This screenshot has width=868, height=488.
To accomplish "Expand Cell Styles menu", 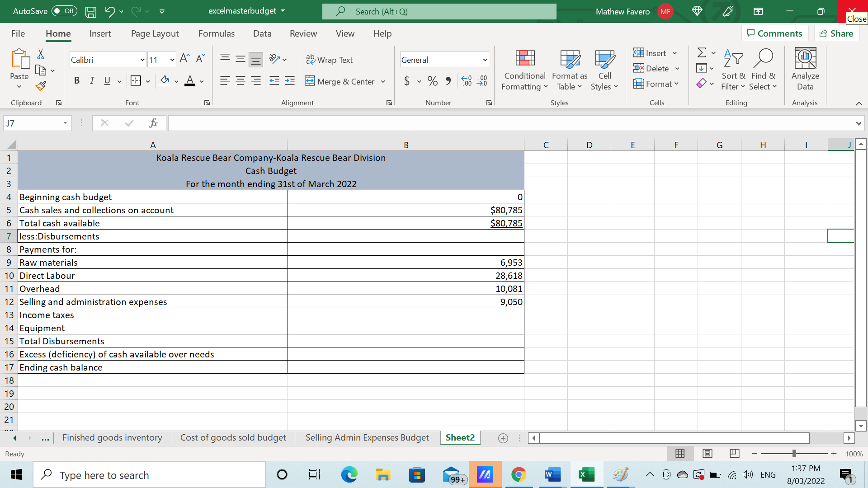I will (604, 69).
